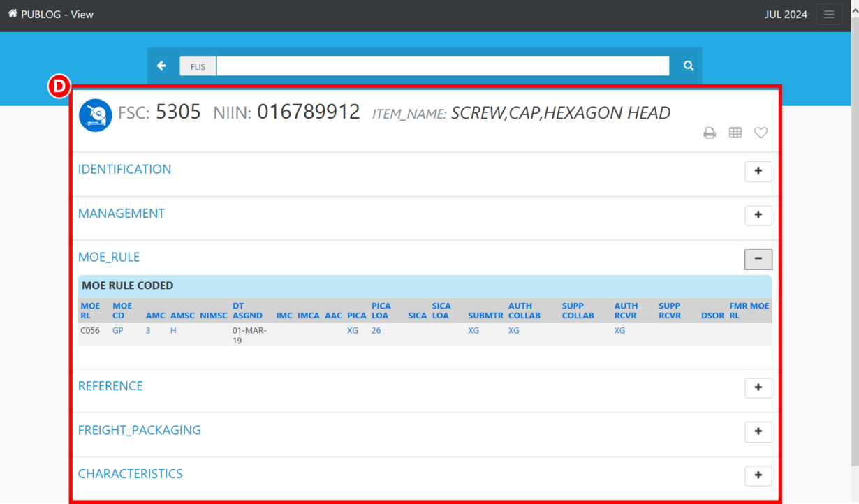Open the MANAGEMENT section heading
The width and height of the screenshot is (859, 504).
[122, 214]
